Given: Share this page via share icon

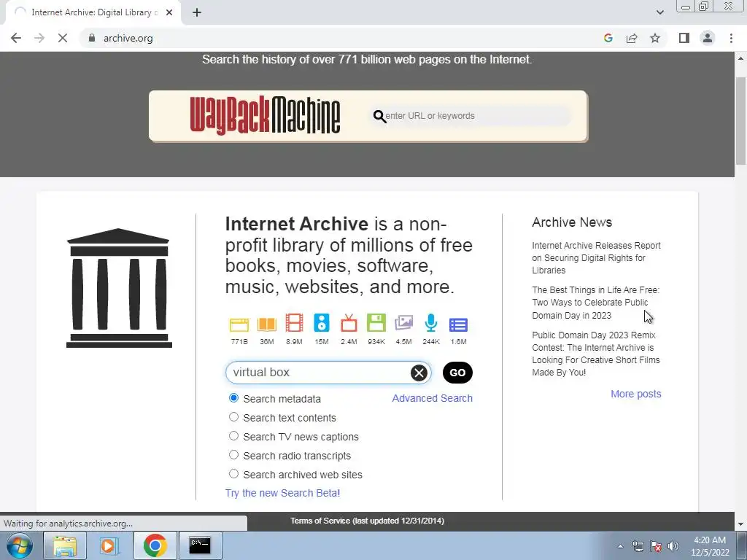Looking at the screenshot, I should pyautogui.click(x=632, y=38).
